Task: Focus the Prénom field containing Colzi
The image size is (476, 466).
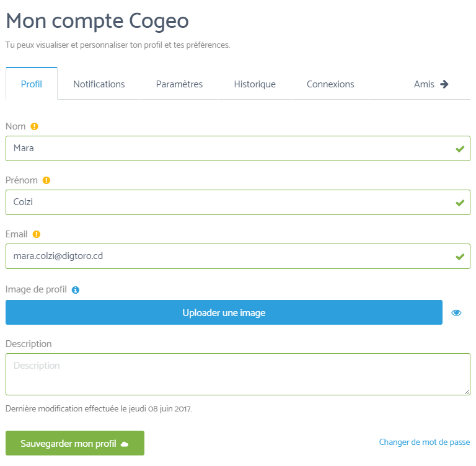Action: click(238, 202)
